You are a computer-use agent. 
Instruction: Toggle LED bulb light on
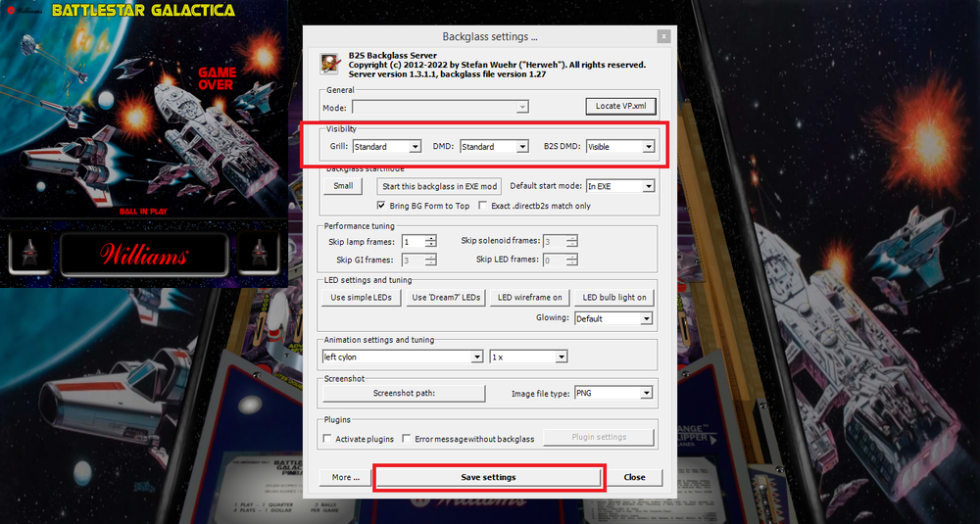(x=614, y=298)
